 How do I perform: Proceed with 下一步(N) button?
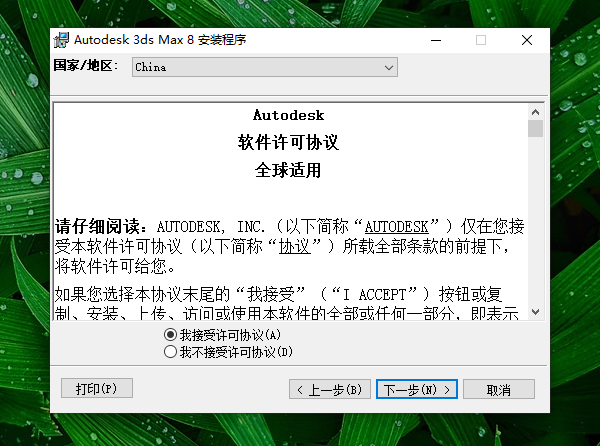click(x=417, y=389)
